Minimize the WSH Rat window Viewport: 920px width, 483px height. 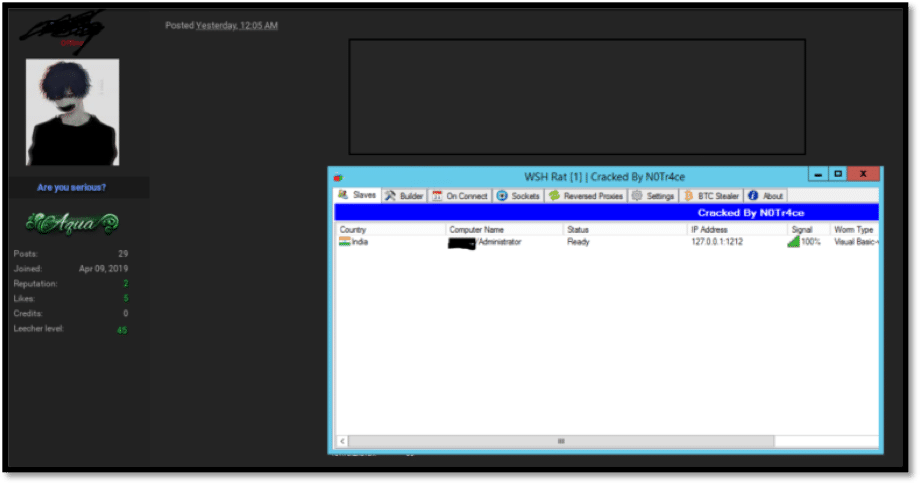[818, 174]
